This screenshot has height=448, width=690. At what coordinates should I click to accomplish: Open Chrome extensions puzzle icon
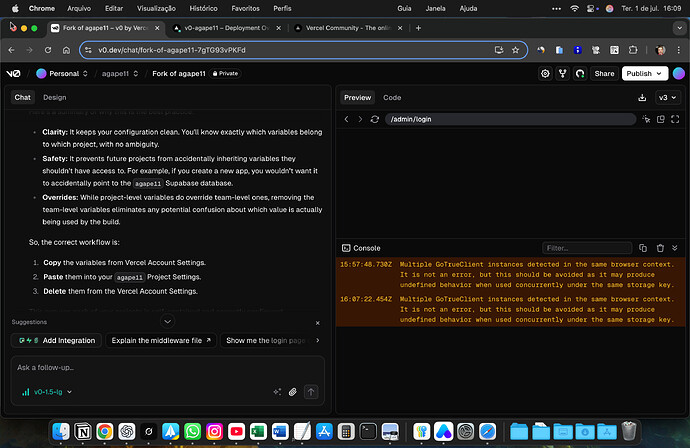tap(633, 50)
